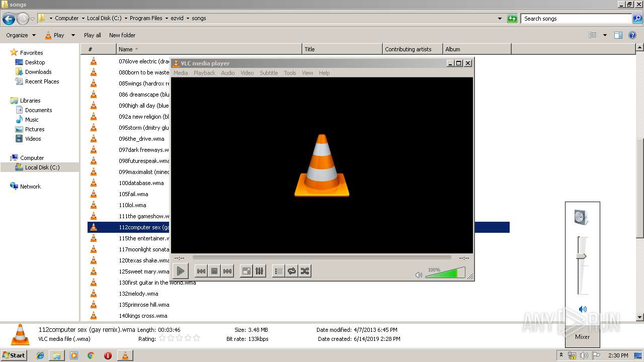
Task: Expand address bar history dropdown
Action: tap(500, 19)
